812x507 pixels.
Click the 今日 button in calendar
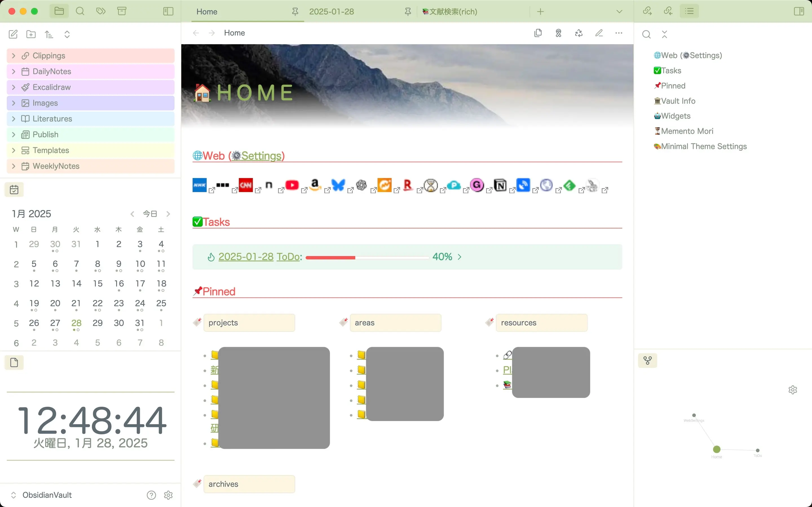click(x=150, y=214)
